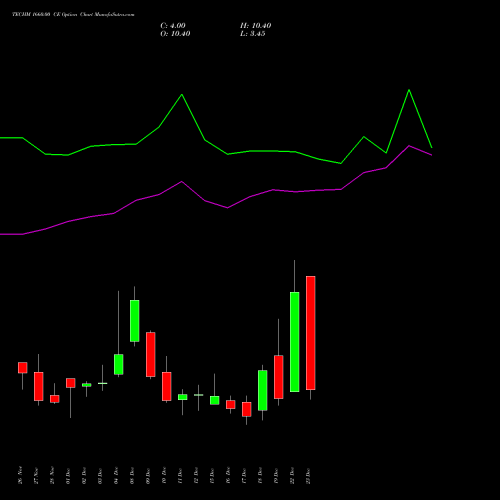
Task: Click the tall red candle for 23 Dec
Action: point(311,333)
